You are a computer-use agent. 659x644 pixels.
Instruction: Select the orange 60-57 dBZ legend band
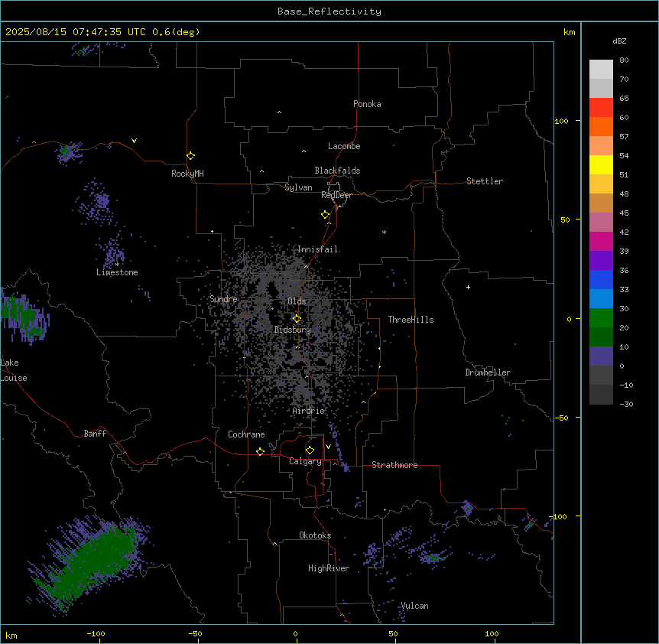(x=601, y=126)
